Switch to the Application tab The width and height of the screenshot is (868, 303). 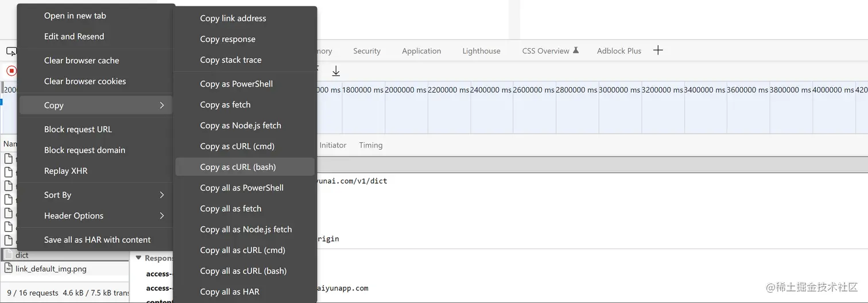[421, 50]
